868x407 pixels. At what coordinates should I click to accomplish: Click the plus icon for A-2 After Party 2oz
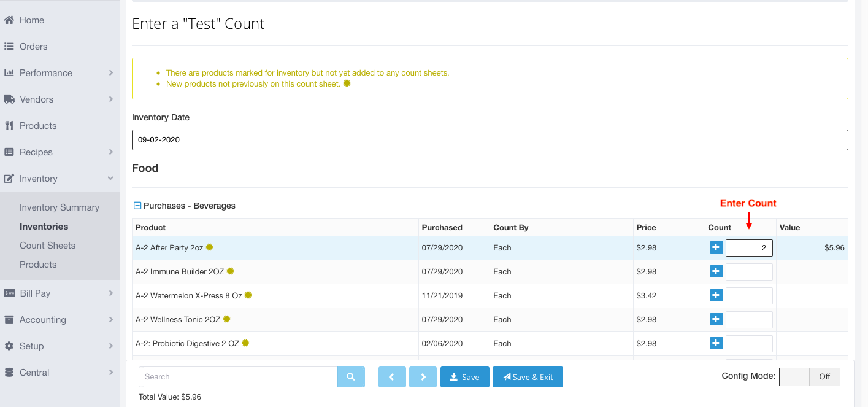[x=716, y=247]
